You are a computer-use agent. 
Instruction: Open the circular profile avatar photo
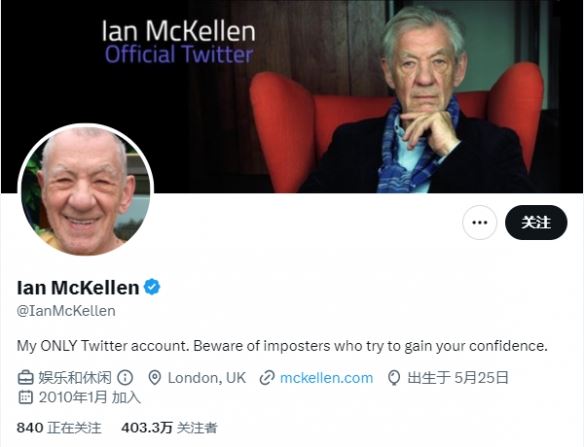86,190
